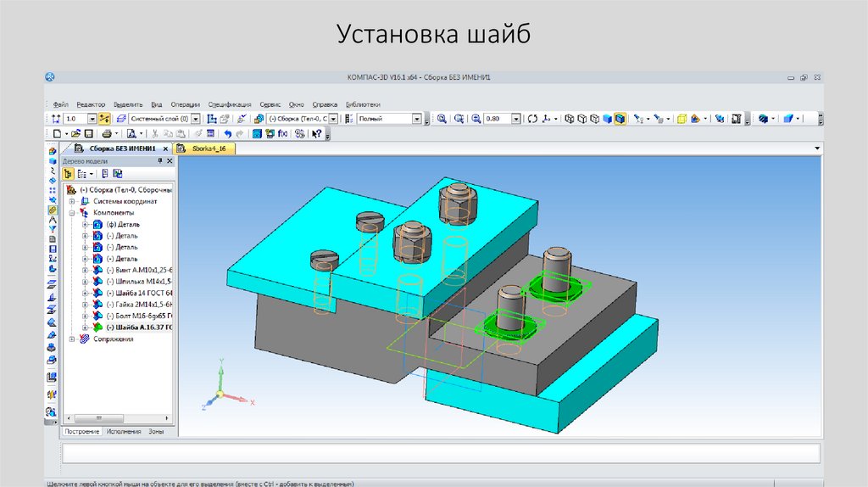Screen dimensions: 868x487
Task: Click the Rotate view icon
Action: pos(532,119)
